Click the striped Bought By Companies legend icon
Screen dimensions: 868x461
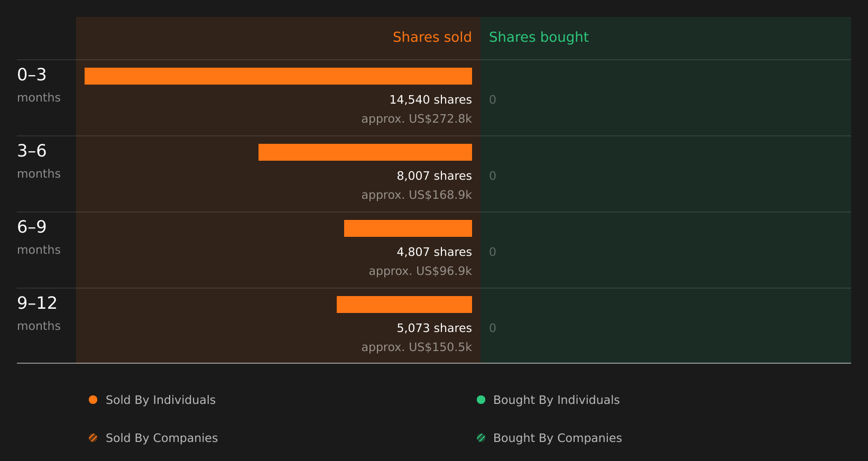pos(481,438)
